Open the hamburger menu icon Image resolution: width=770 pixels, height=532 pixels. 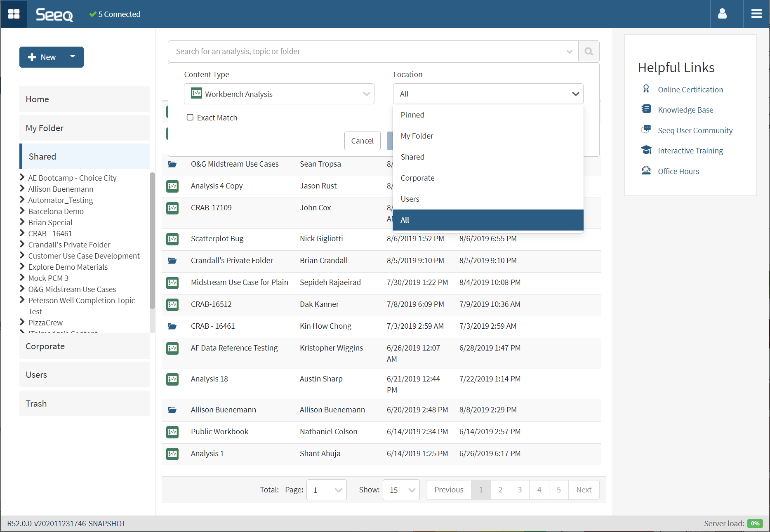point(756,14)
